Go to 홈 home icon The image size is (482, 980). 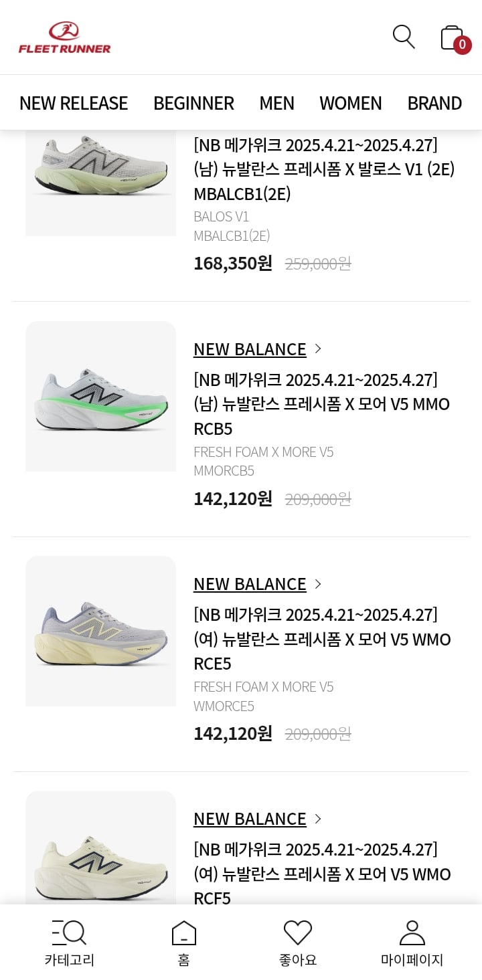[x=184, y=933]
